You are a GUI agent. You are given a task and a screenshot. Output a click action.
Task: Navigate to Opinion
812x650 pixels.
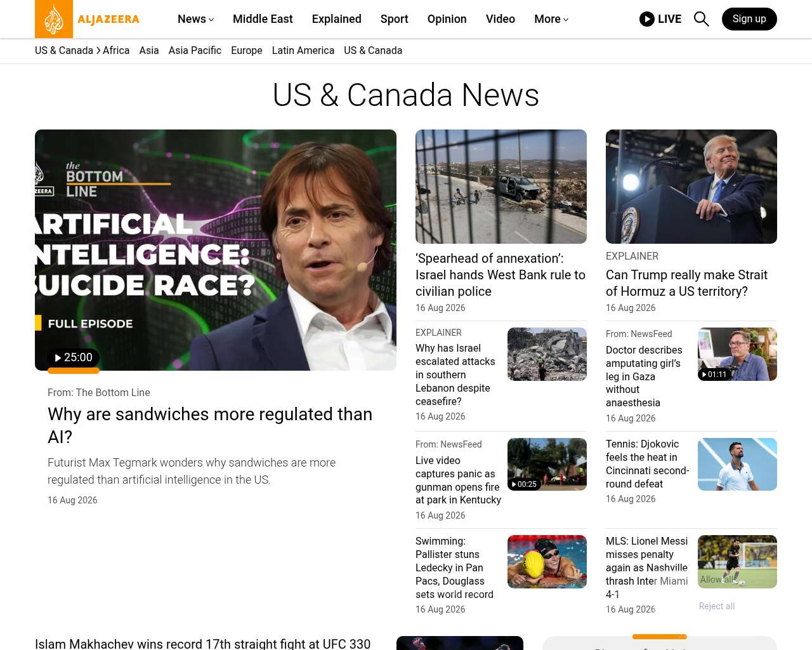447,19
